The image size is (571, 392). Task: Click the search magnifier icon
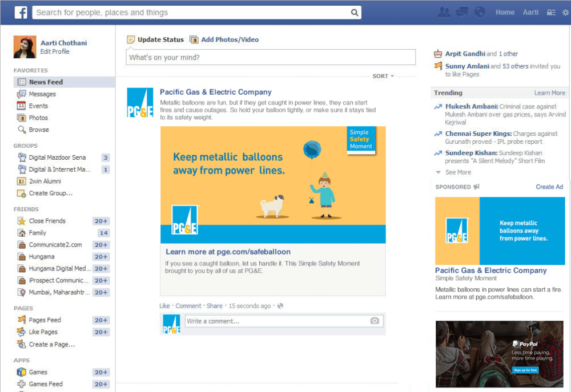355,12
